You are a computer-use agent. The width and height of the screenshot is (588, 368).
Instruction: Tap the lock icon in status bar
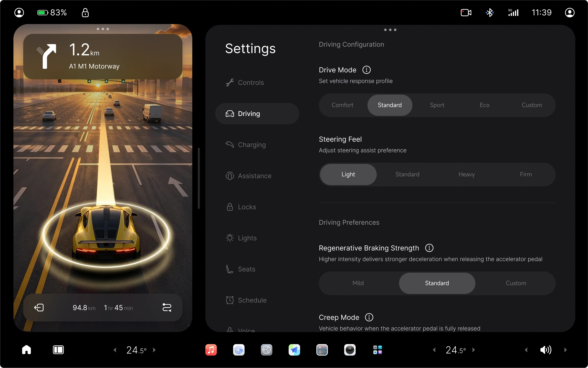click(x=85, y=12)
